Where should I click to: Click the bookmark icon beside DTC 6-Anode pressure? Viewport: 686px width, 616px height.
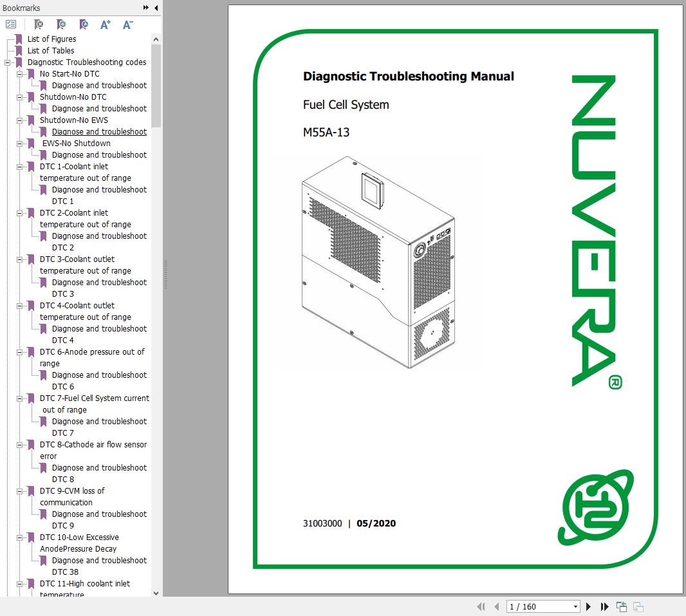31,351
